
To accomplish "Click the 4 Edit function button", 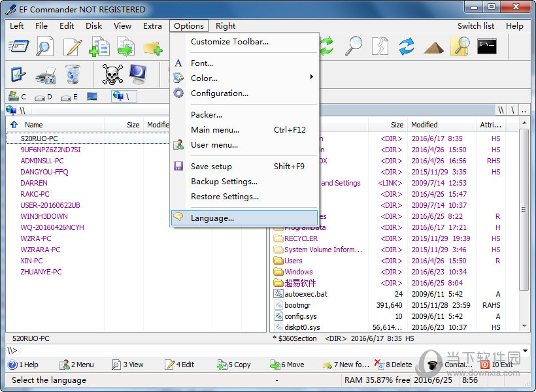I will [x=180, y=365].
